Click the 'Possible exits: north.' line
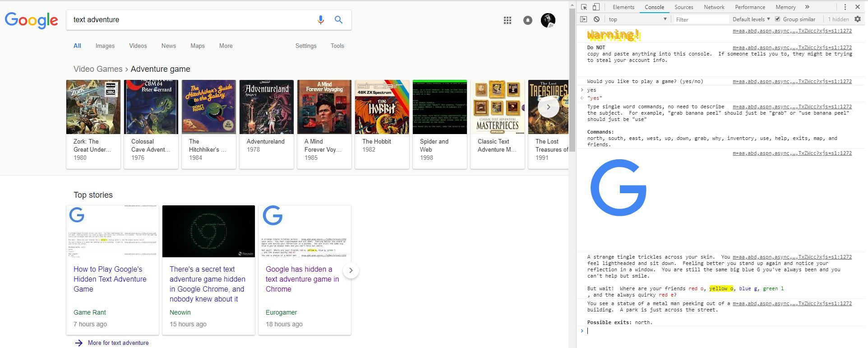Viewport: 868px width, 348px height. pyautogui.click(x=620, y=322)
